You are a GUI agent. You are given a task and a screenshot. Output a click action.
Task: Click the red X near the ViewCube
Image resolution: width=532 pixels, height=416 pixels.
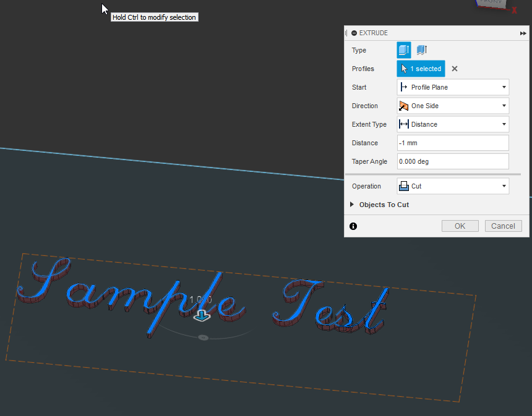tap(513, 11)
